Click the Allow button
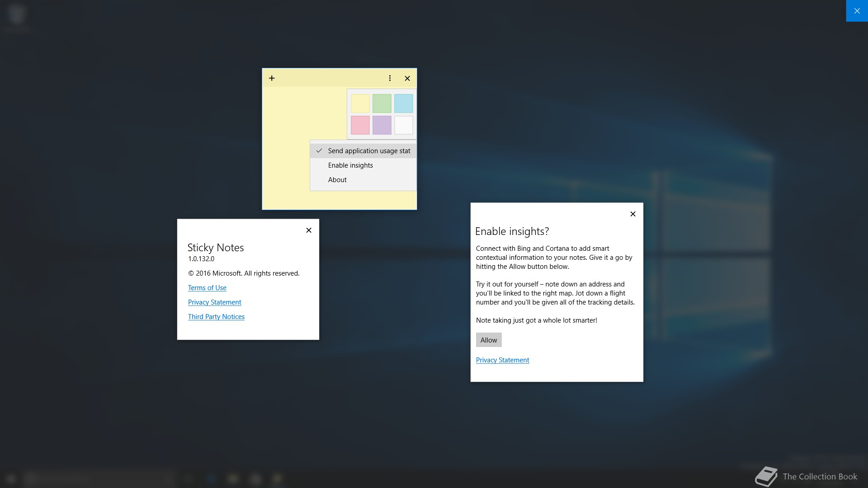The height and width of the screenshot is (488, 868). click(x=489, y=340)
